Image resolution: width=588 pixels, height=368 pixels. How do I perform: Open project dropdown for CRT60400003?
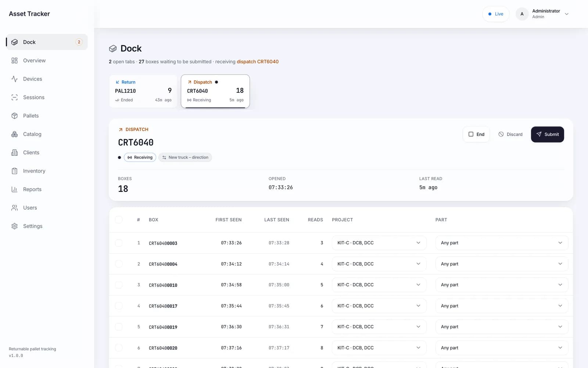pos(379,243)
